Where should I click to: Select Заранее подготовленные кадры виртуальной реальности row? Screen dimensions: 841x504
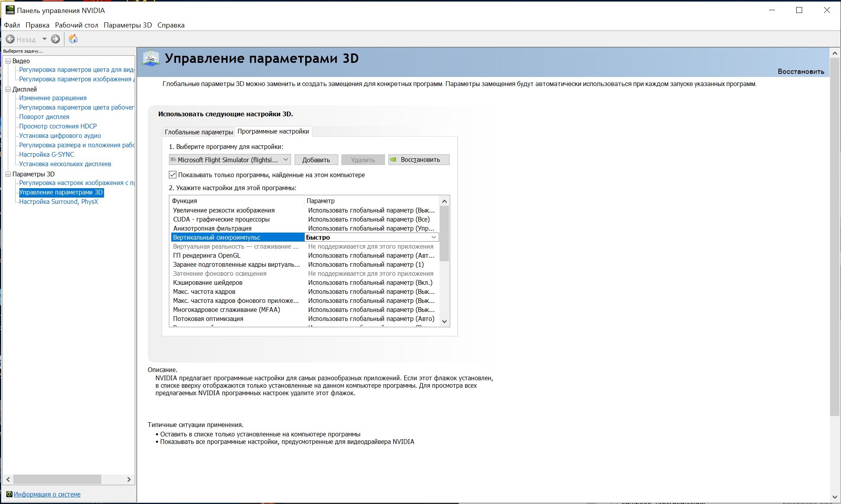pyautogui.click(x=305, y=264)
